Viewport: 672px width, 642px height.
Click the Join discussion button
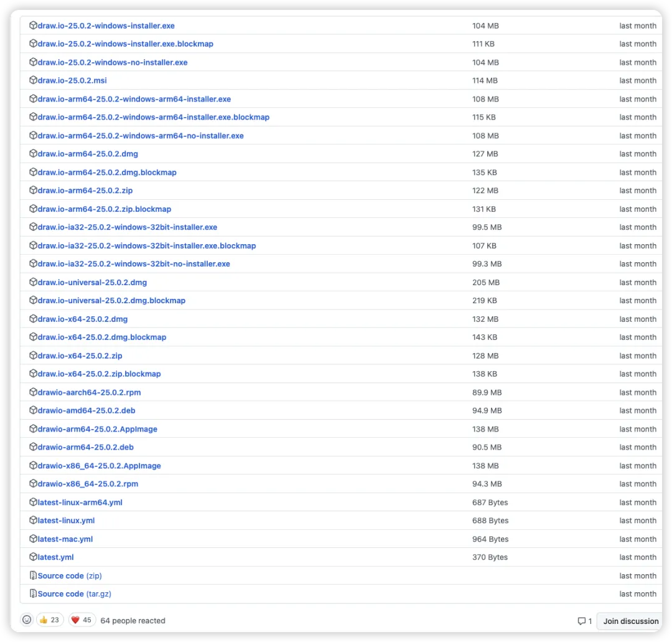click(x=630, y=621)
